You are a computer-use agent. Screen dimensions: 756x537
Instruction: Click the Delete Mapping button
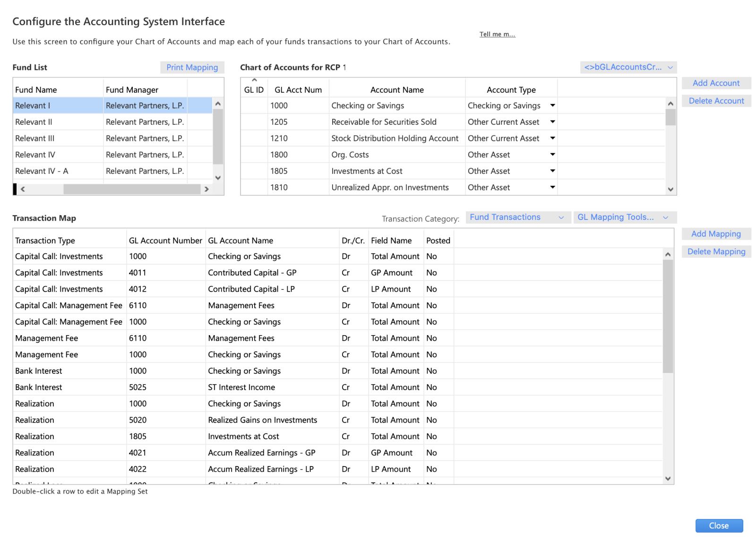pyautogui.click(x=716, y=251)
